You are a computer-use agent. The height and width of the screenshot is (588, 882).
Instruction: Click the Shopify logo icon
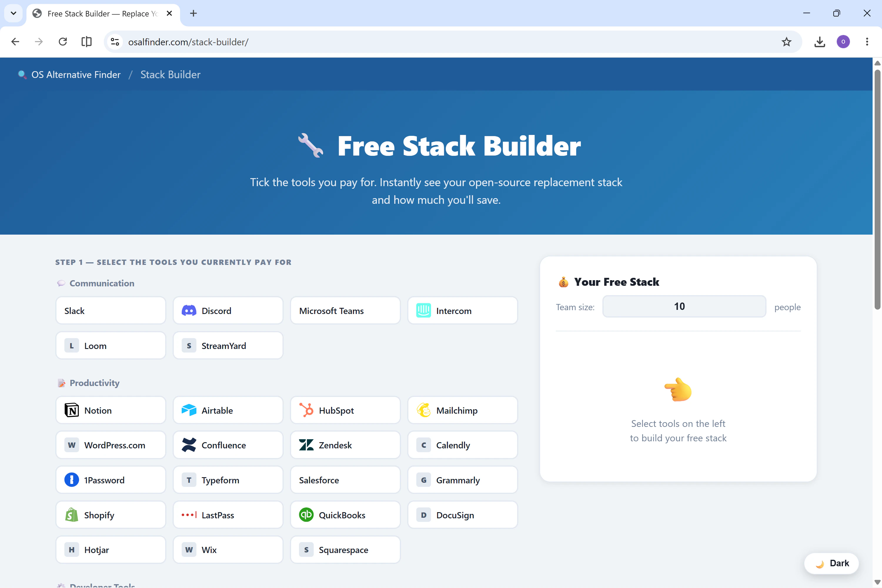point(72,515)
